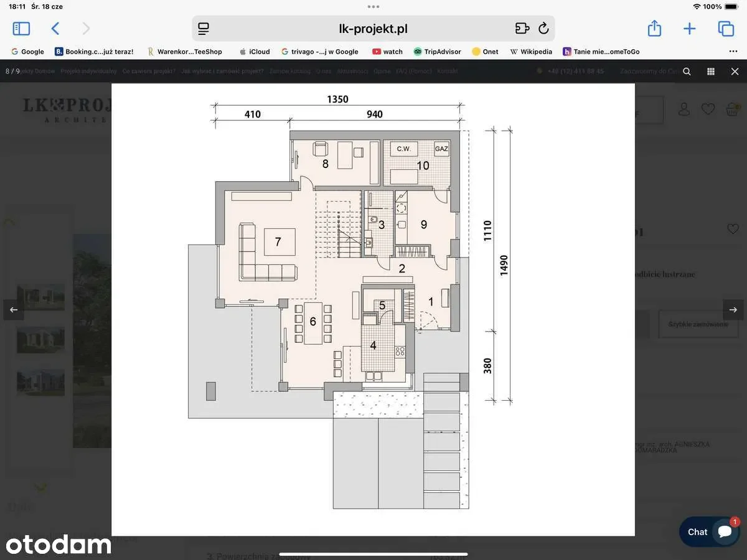Go to next gallery image
The width and height of the screenshot is (747, 560).
(x=733, y=309)
